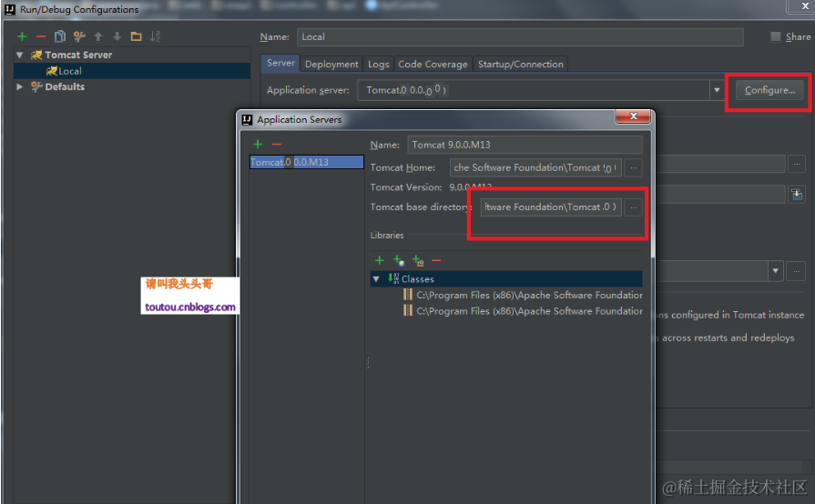Move configuration up arrow icon
This screenshot has width=815, height=504.
pos(98,36)
